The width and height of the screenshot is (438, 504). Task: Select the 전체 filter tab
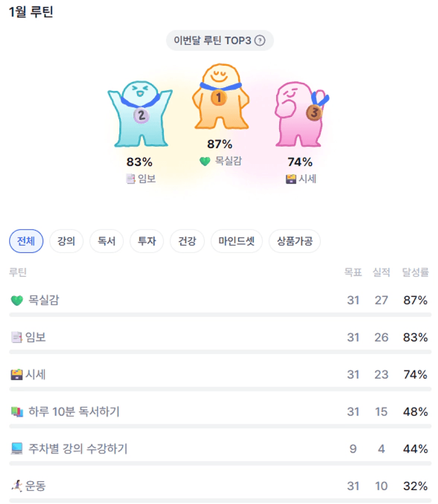tap(26, 241)
